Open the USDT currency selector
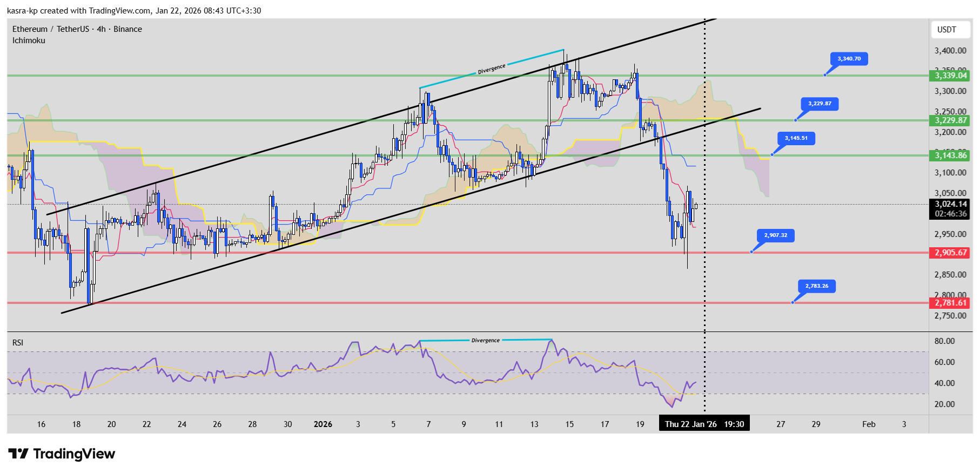Screen dimensions: 980x474 (946, 30)
